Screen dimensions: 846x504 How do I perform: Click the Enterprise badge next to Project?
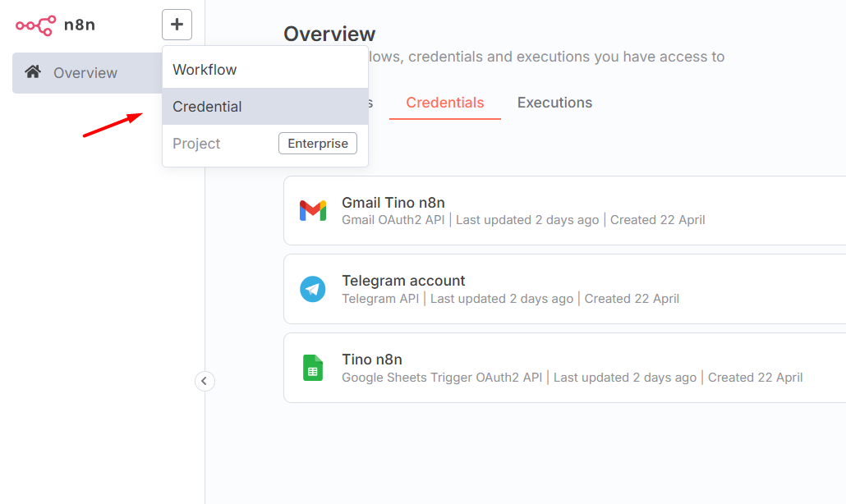[318, 144]
